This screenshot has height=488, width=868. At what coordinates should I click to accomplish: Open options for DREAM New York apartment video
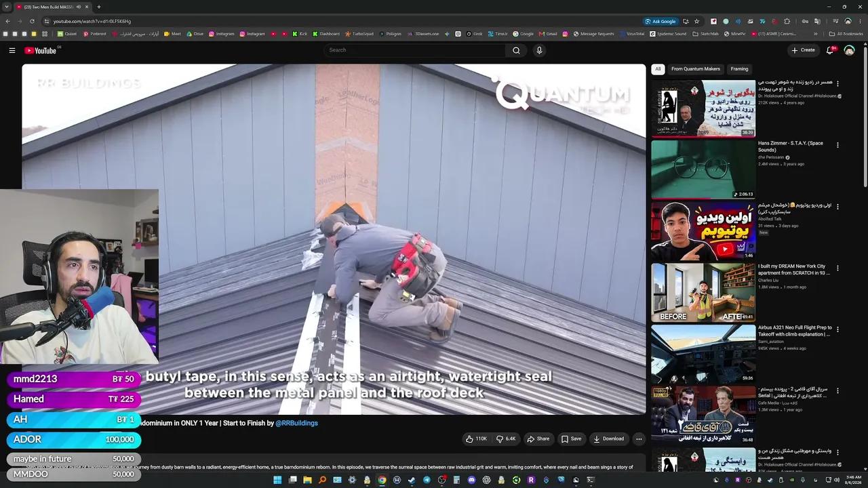[837, 268]
